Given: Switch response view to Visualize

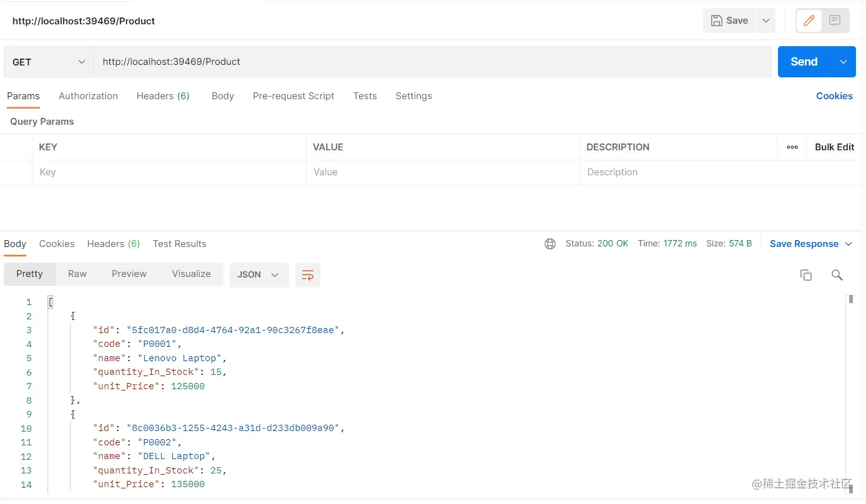Looking at the screenshot, I should 191,274.
